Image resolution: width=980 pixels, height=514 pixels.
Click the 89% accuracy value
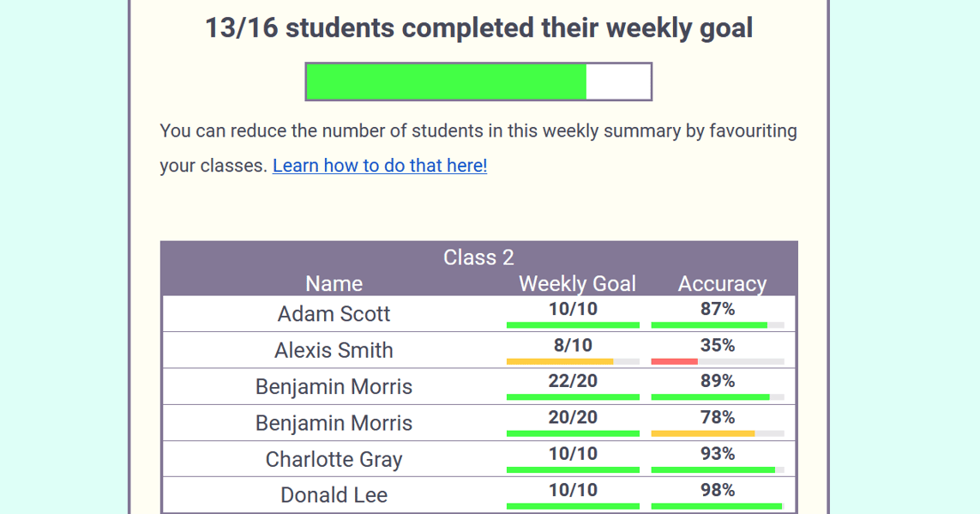click(718, 382)
